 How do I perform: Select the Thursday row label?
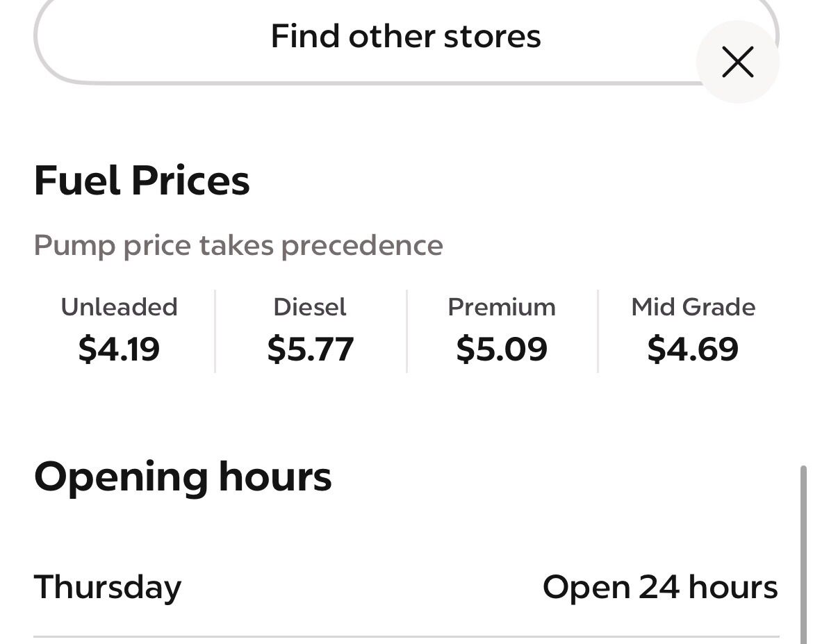(x=108, y=587)
